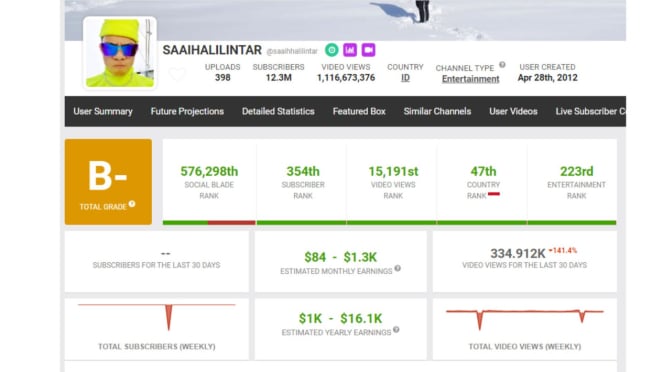Click the $84 - $1.3K monthly earnings
Viewport: 663px width, 372px height.
340,257
